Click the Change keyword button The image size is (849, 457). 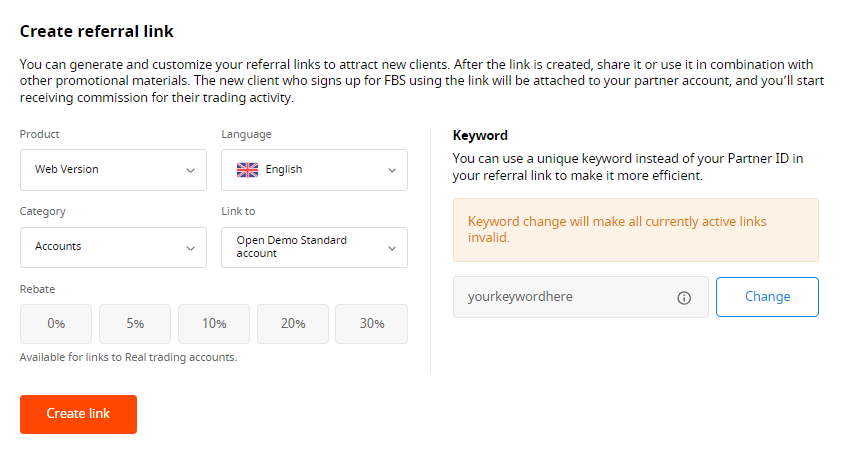[x=767, y=297]
